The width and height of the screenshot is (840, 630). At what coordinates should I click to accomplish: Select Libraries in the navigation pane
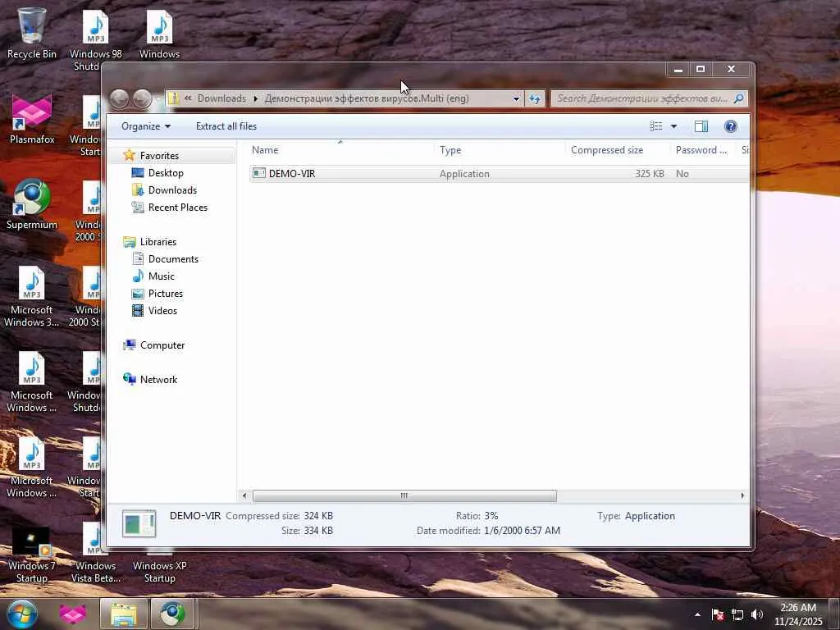point(158,242)
